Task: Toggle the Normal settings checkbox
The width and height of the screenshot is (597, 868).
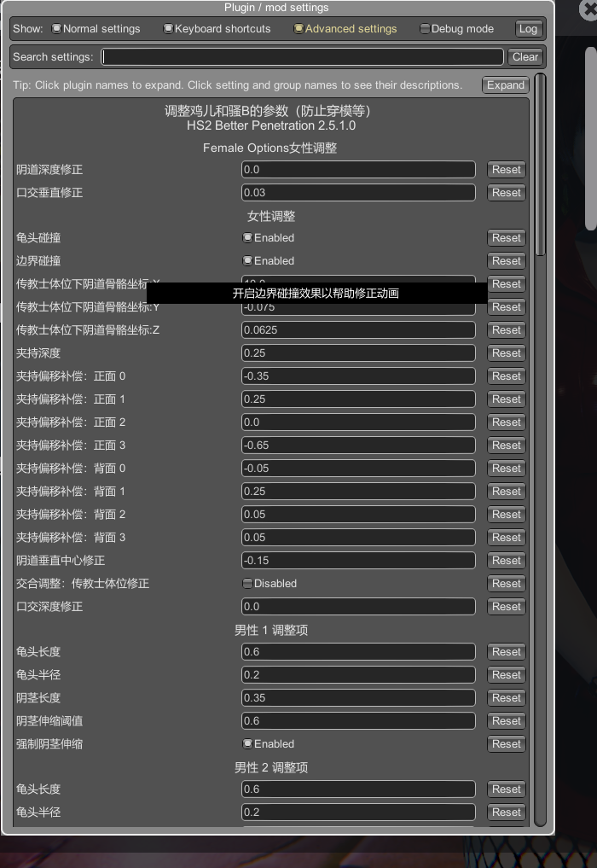Action: click(56, 29)
